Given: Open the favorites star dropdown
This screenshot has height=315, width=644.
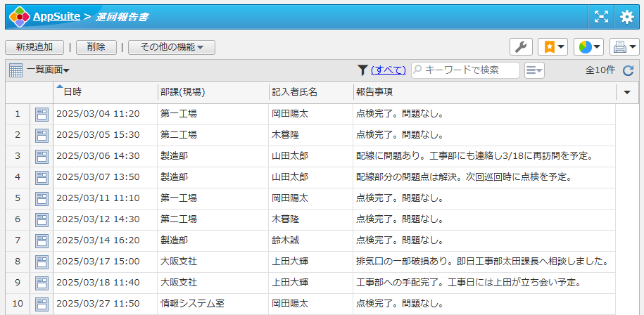Looking at the screenshot, I should point(553,47).
